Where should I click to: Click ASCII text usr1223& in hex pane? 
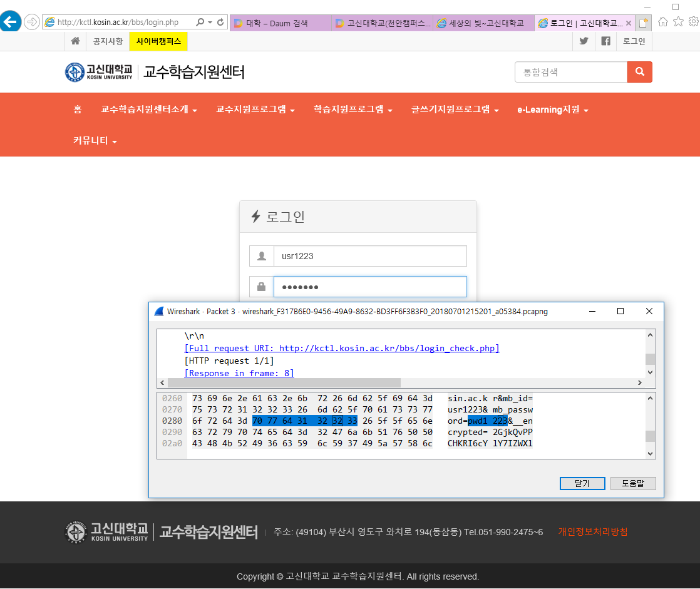[468, 409]
